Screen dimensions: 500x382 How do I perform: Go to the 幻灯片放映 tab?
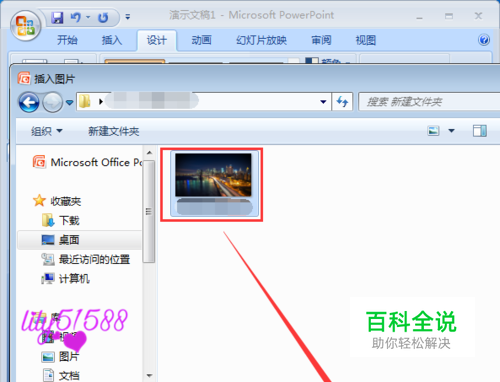tap(261, 40)
